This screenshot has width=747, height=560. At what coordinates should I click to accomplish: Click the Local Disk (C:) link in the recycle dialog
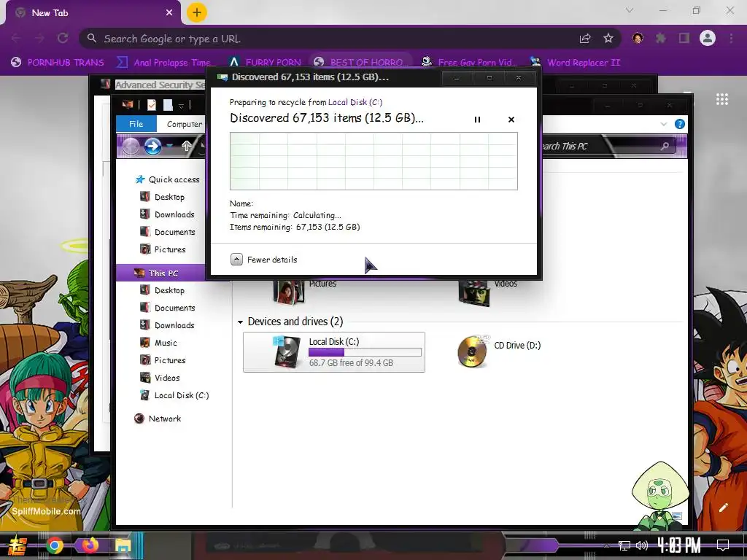coord(355,102)
